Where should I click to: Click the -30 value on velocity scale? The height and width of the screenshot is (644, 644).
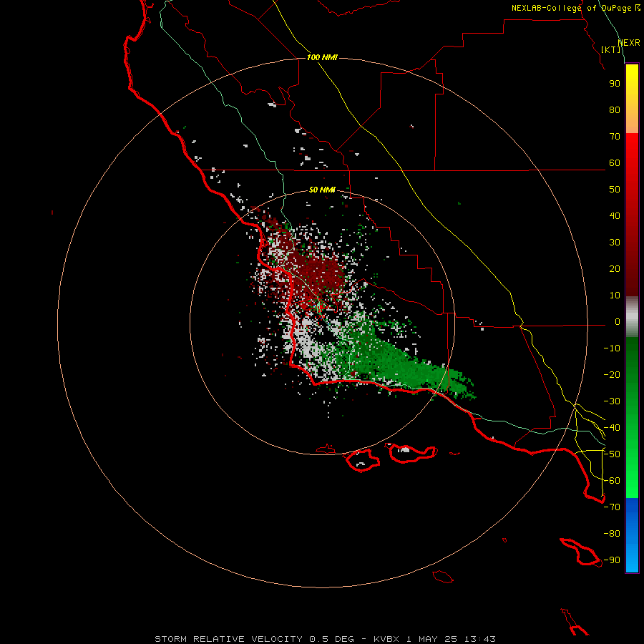pos(612,401)
